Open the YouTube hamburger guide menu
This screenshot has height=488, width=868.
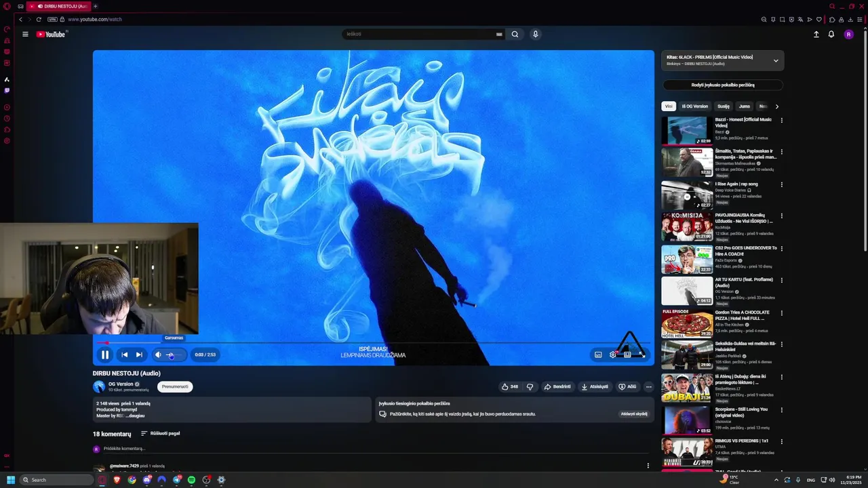click(x=25, y=34)
